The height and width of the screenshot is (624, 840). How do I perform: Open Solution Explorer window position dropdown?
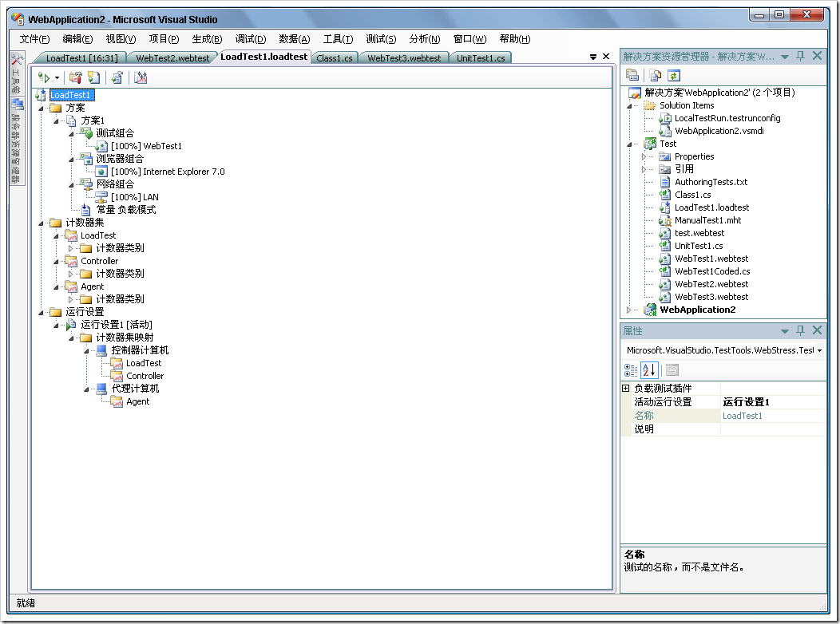point(785,57)
